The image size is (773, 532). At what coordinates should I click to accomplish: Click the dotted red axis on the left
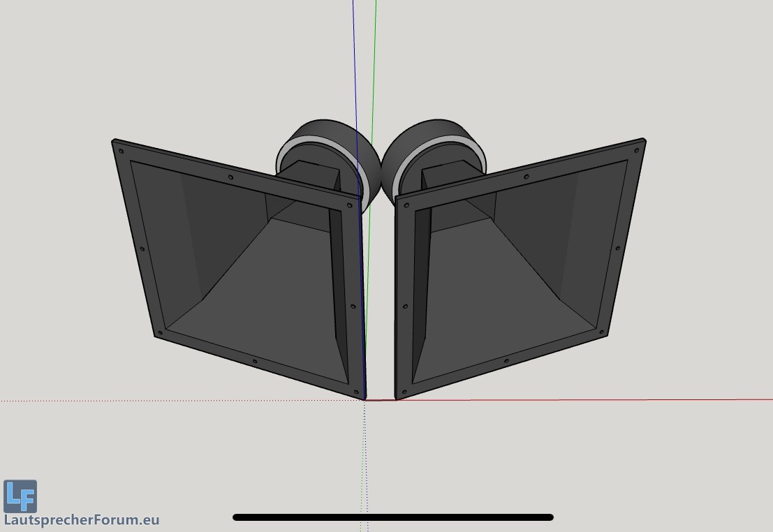pyautogui.click(x=175, y=401)
